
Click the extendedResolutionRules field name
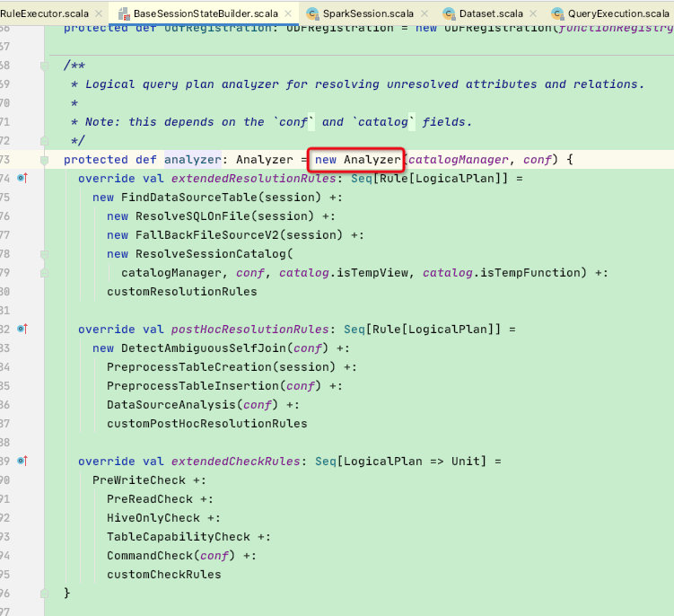click(254, 179)
